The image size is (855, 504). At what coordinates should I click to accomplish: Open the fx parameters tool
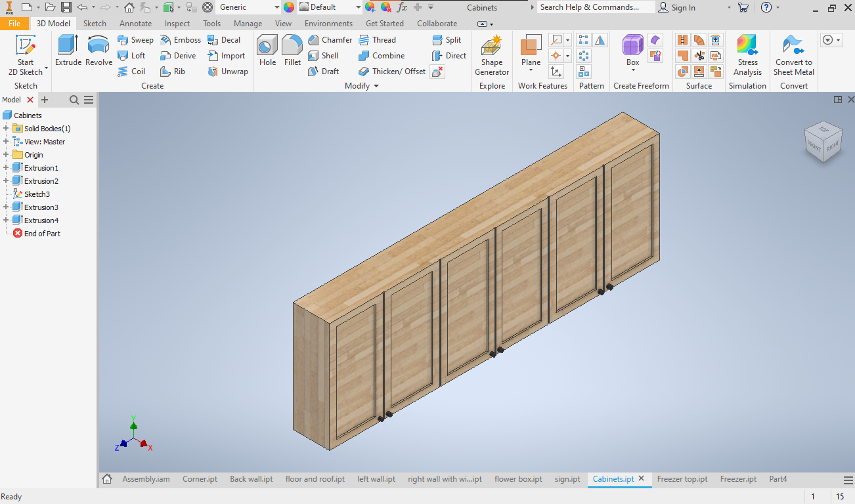(402, 7)
